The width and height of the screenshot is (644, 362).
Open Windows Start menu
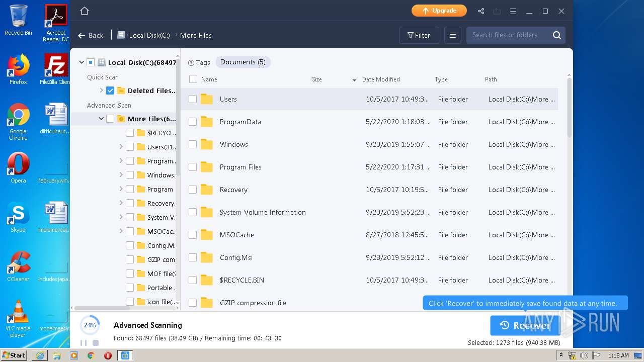tap(14, 355)
